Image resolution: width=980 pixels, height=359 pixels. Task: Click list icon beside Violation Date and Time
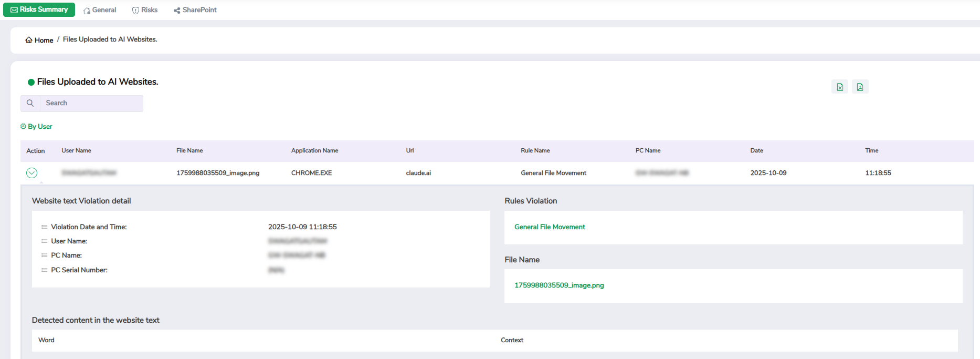tap(44, 227)
